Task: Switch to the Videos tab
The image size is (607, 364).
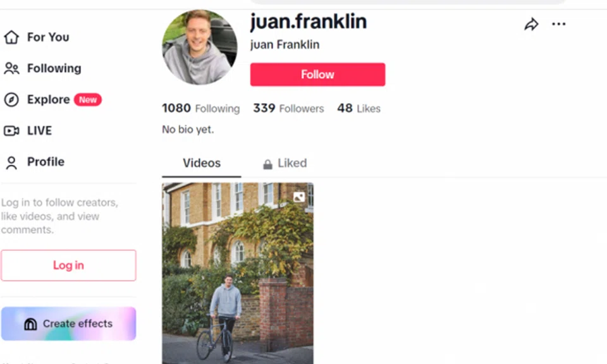Action: point(201,163)
